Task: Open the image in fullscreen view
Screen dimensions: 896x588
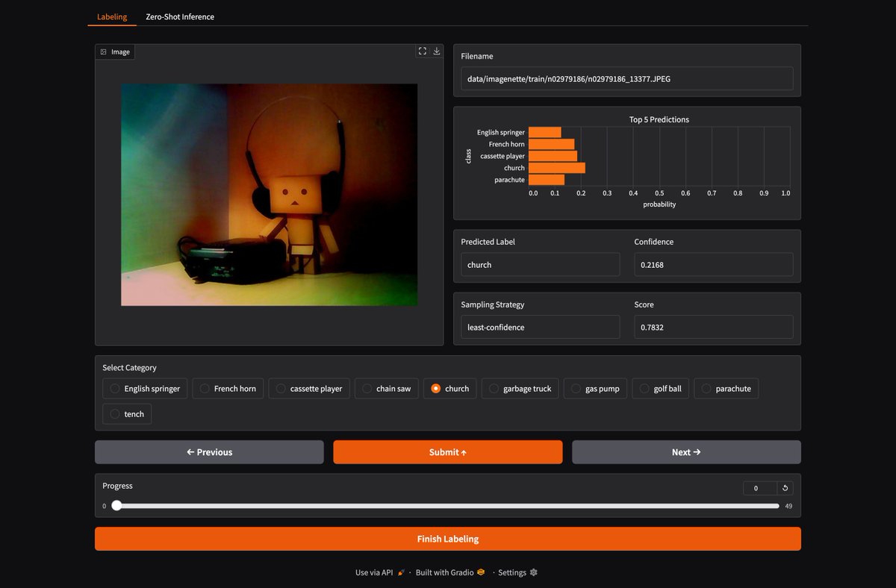Action: [423, 51]
